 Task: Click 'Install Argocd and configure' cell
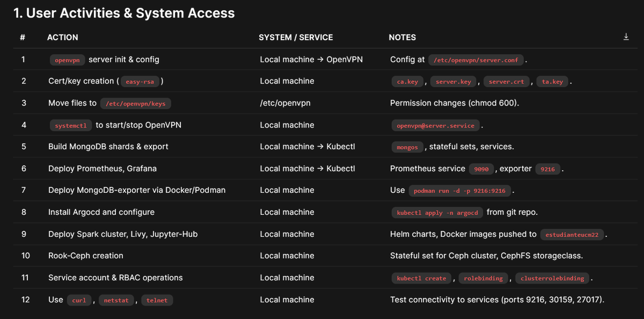click(x=101, y=212)
